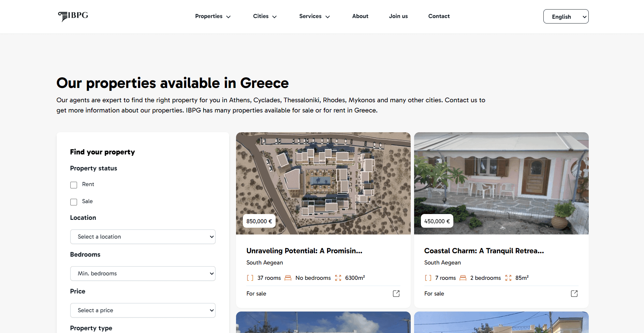This screenshot has width=644, height=333.
Task: Click the surface area icon beside 85m²
Action: click(509, 278)
